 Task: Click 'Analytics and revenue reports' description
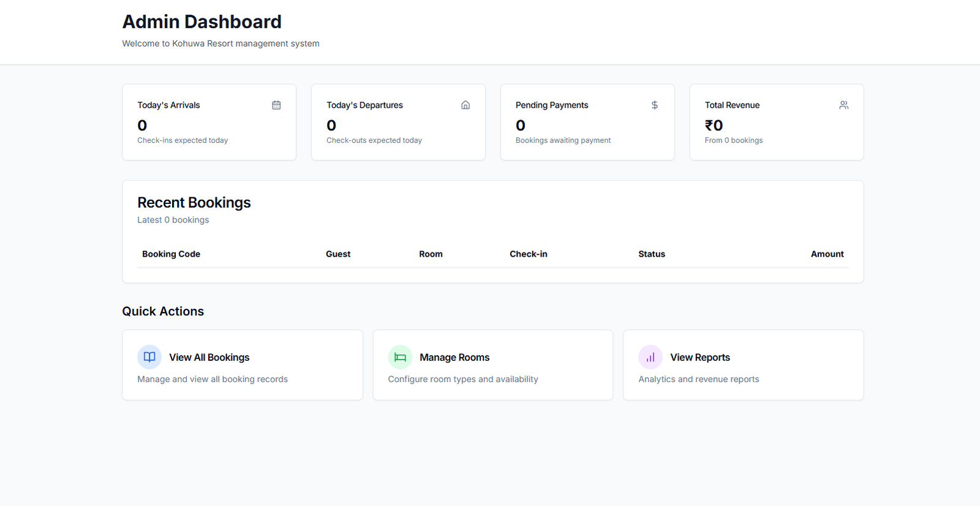[699, 379]
